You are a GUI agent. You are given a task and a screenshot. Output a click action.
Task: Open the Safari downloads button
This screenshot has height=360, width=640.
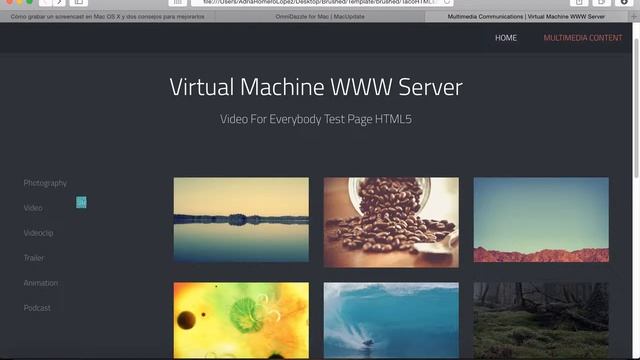tap(624, 2)
